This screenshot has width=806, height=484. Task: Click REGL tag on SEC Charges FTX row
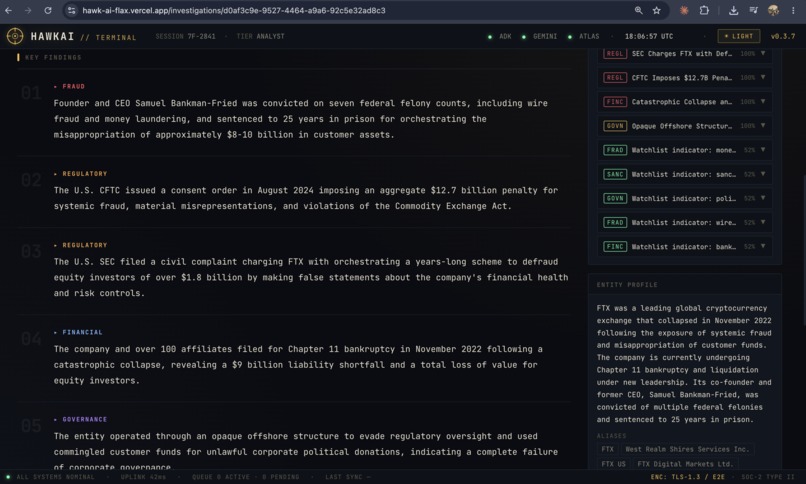[x=615, y=53]
